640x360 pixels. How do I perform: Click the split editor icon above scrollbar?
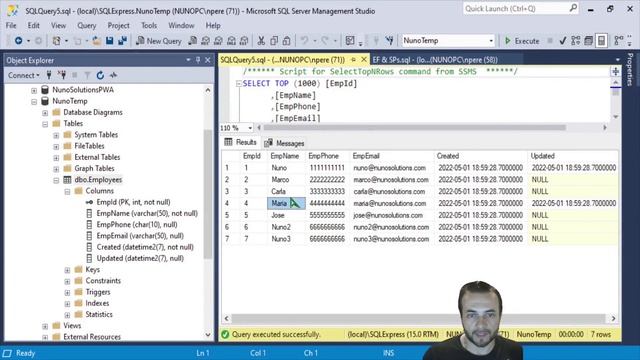(x=615, y=71)
